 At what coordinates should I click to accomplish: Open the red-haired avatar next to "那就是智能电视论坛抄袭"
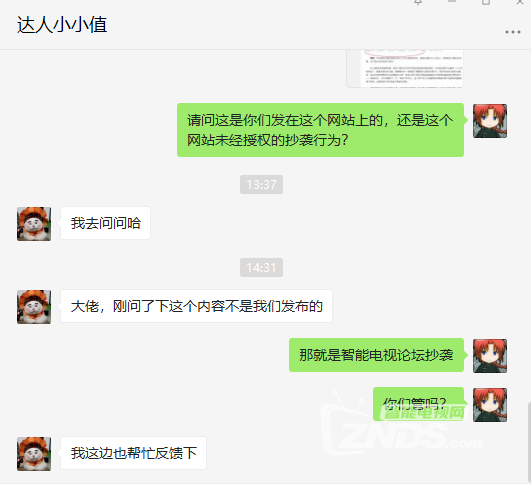pyautogui.click(x=490, y=356)
